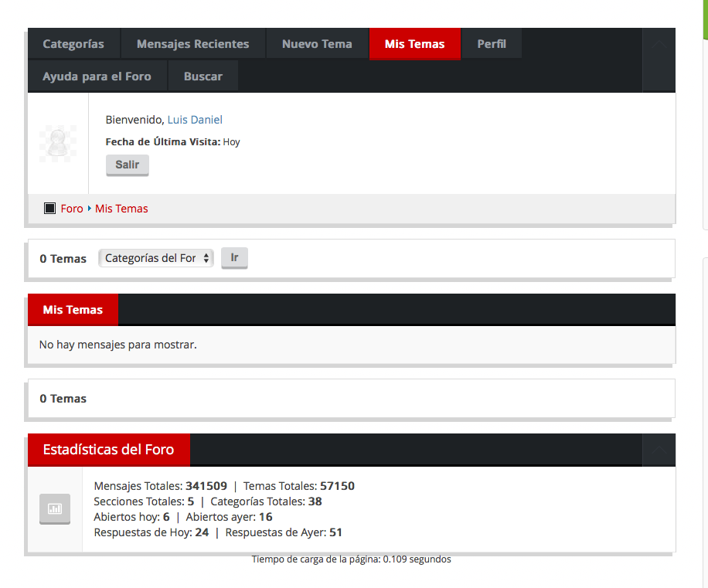The image size is (708, 588).
Task: Click the 'No hay mensajes para mostrar.' text
Action: [x=117, y=345]
